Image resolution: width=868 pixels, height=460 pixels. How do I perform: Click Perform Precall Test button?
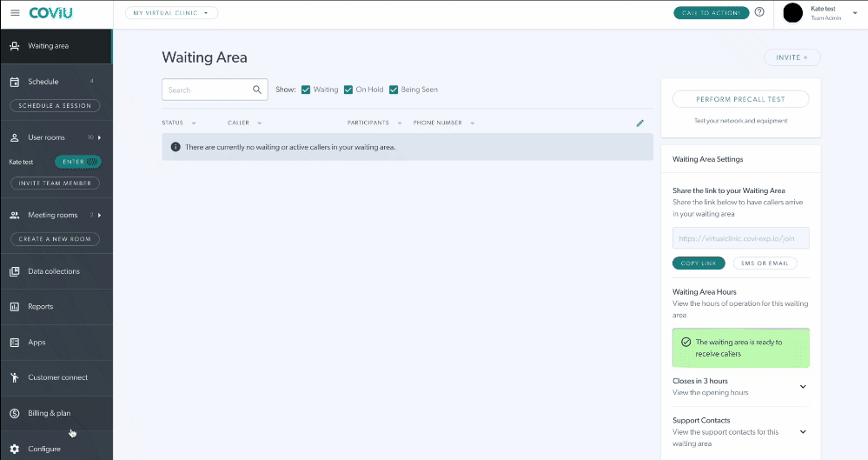pos(740,100)
